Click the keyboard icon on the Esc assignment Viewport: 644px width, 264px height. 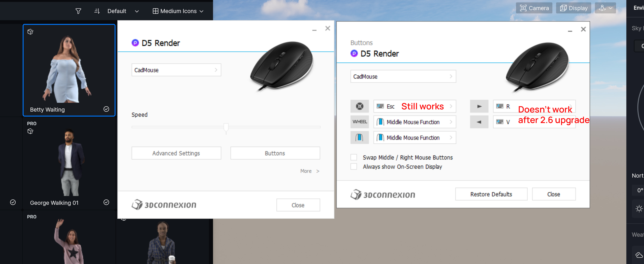380,106
